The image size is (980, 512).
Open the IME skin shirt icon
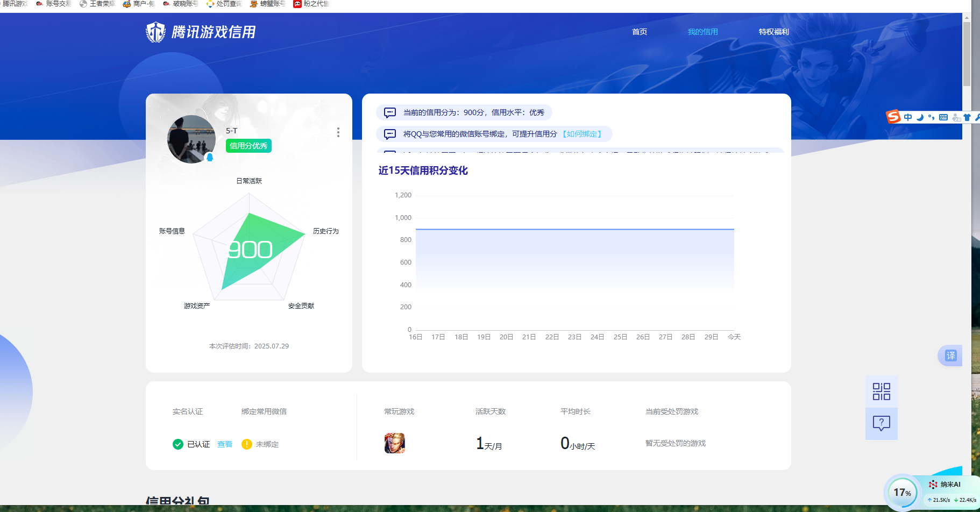[967, 117]
